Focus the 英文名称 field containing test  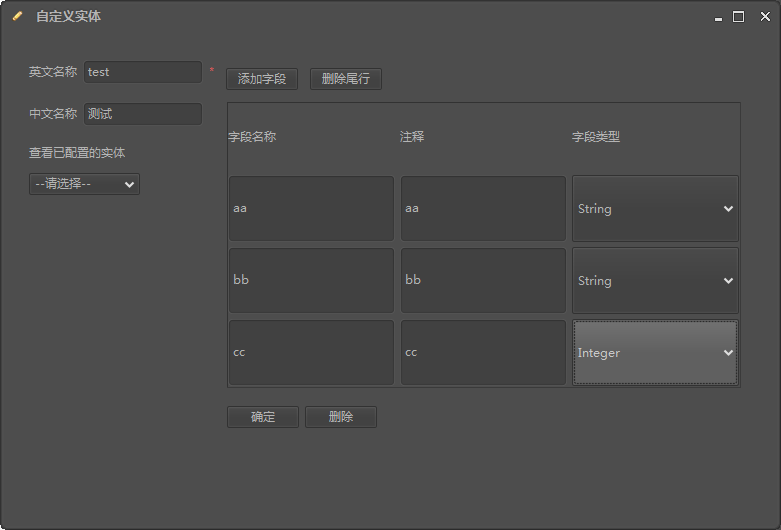143,72
